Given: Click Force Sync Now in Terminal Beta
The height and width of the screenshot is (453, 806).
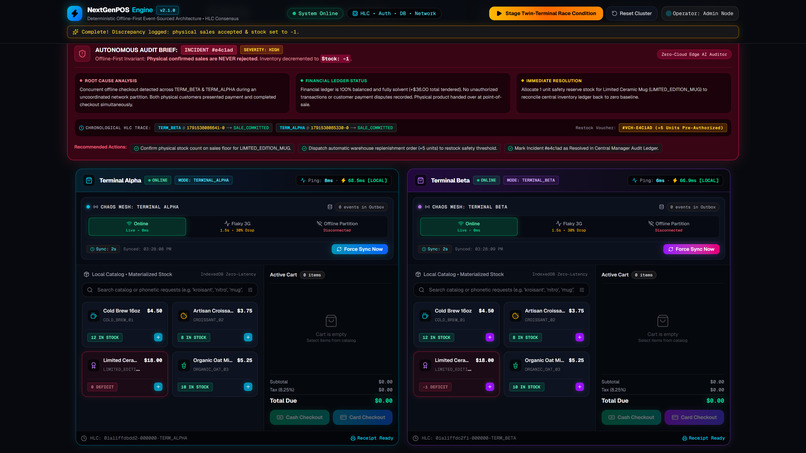Looking at the screenshot, I should [691, 249].
